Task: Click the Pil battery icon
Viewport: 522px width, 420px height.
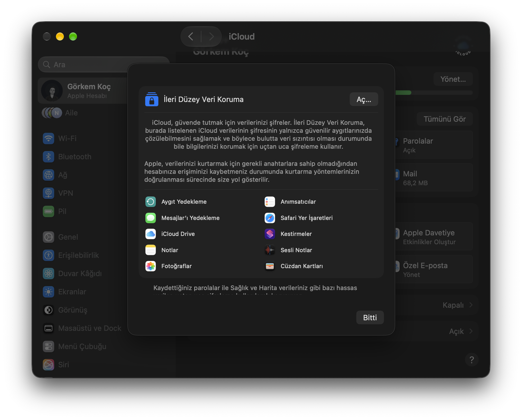Action: pos(48,211)
